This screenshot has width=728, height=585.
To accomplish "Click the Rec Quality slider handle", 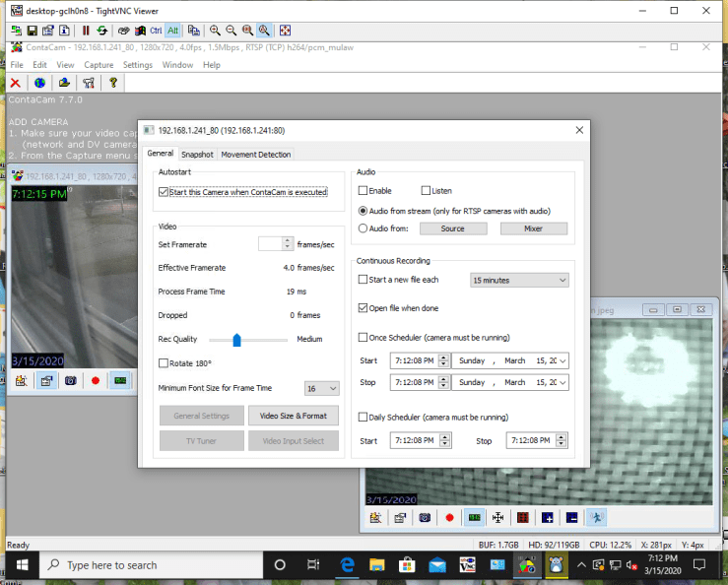I will (237, 340).
